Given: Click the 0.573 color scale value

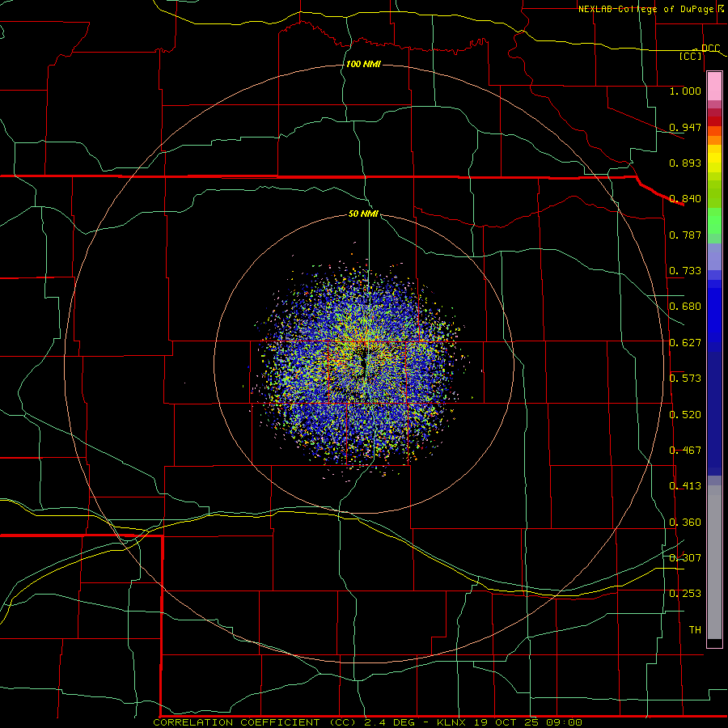Looking at the screenshot, I should pos(685,379).
